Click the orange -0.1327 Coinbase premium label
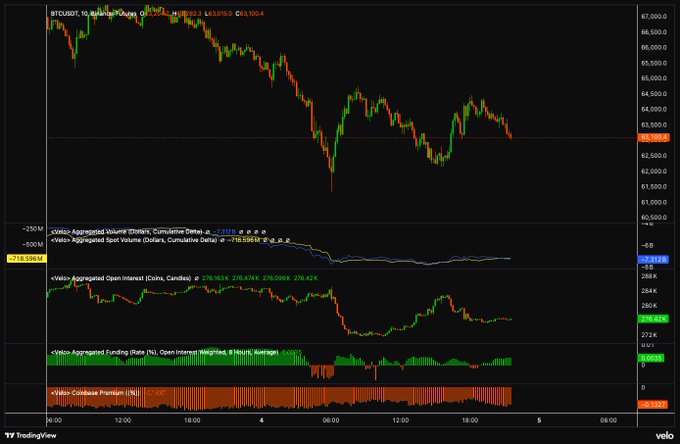680x444 pixels. pos(653,405)
